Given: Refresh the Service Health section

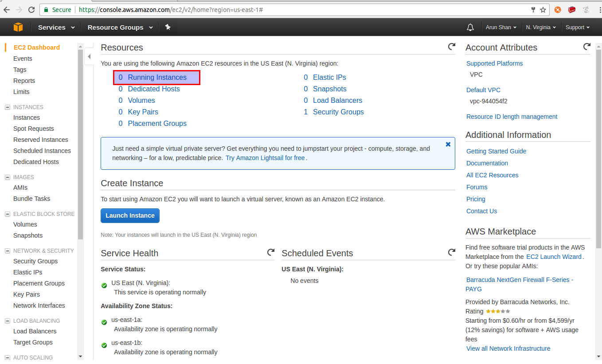Looking at the screenshot, I should click(x=270, y=252).
